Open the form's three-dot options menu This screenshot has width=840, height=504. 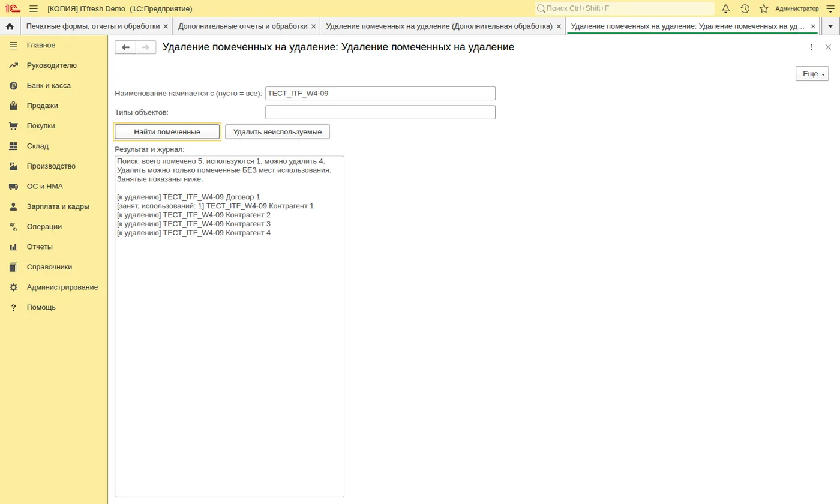(x=811, y=47)
